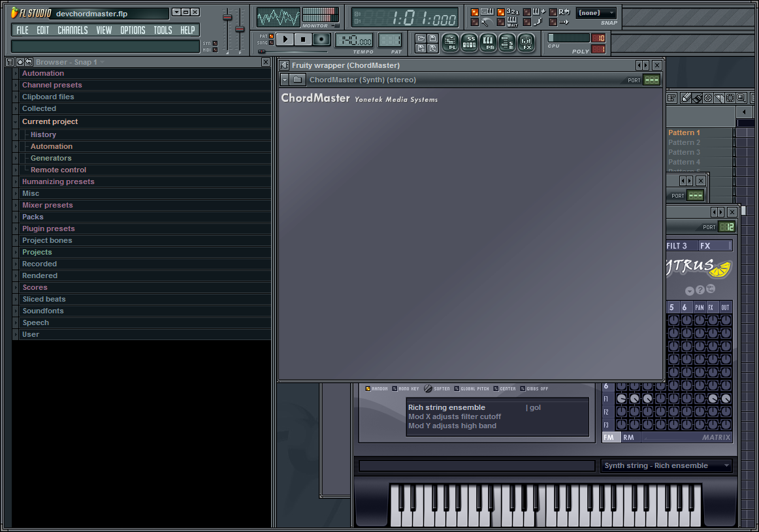Select Pattern 3 in the playlist

(x=684, y=152)
